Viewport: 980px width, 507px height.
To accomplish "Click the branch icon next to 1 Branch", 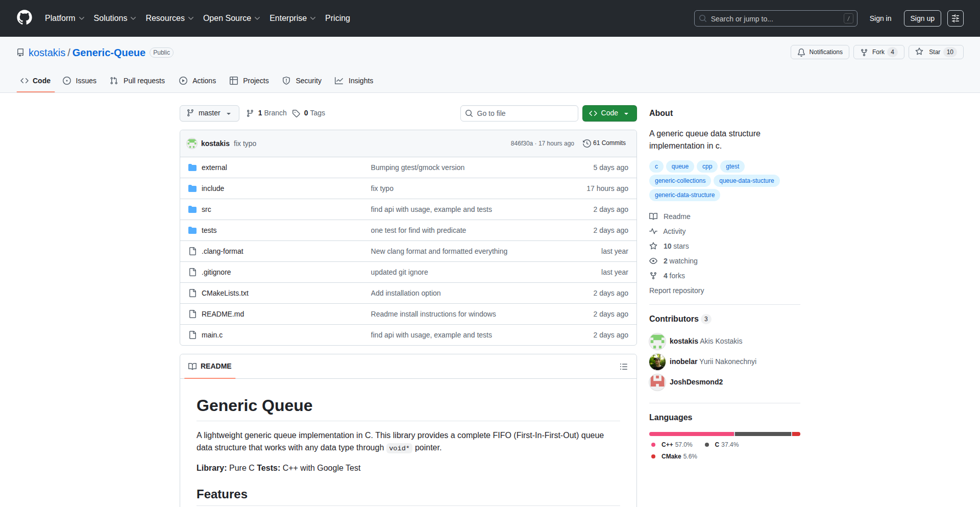I will coord(250,113).
